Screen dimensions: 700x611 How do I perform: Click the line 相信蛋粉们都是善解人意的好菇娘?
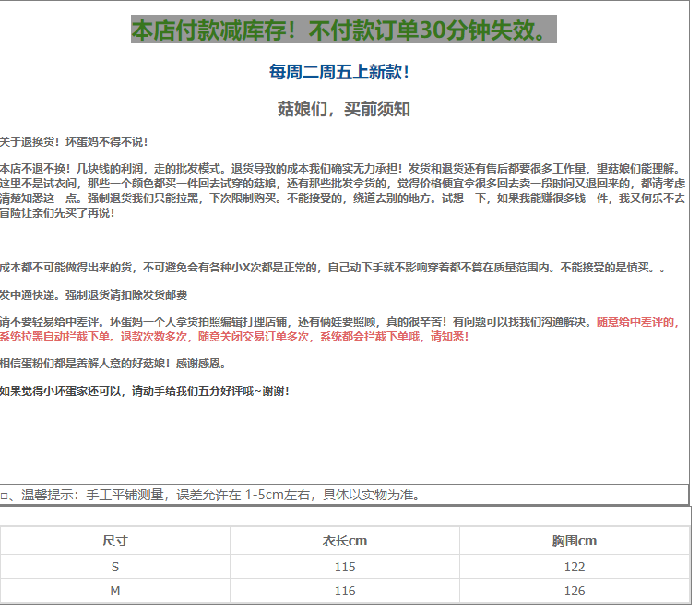[x=106, y=364]
